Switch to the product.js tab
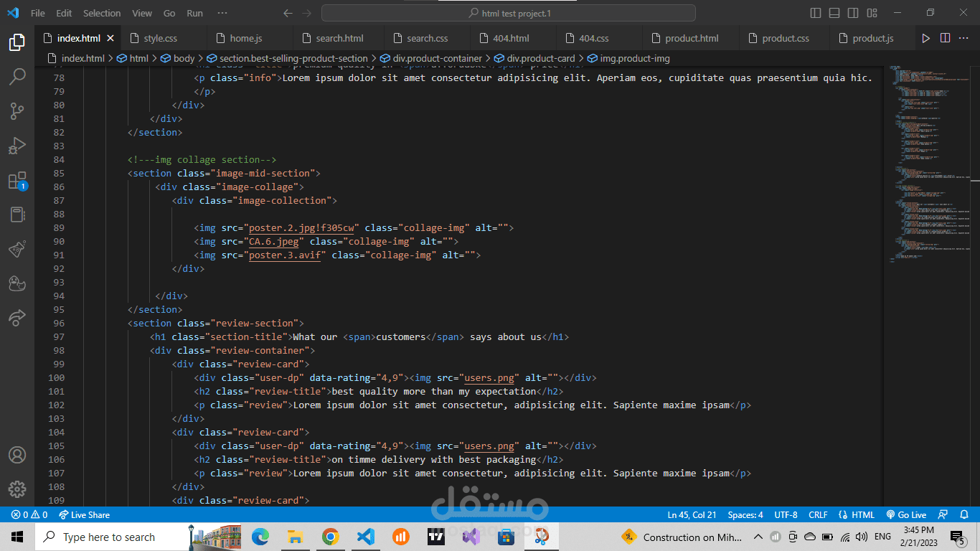980x551 pixels. (872, 38)
